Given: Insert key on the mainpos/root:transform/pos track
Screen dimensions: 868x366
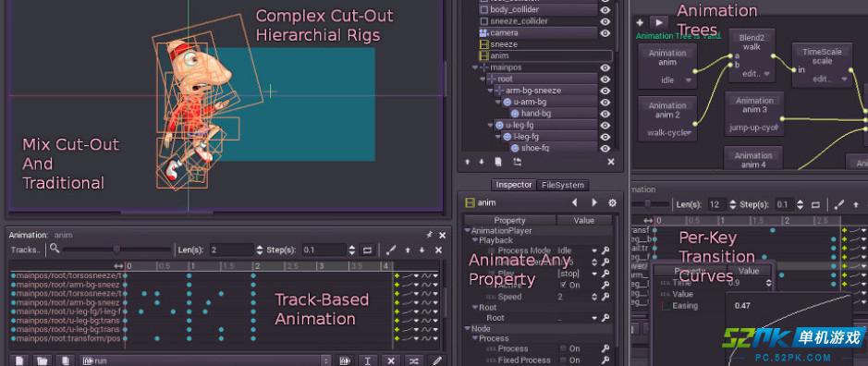Looking at the screenshot, I should tap(397, 338).
